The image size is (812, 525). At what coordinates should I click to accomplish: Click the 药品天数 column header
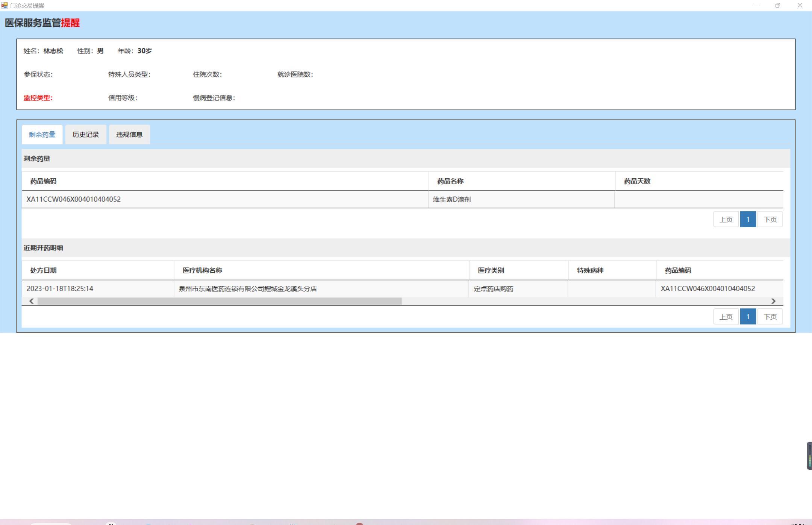pos(637,181)
